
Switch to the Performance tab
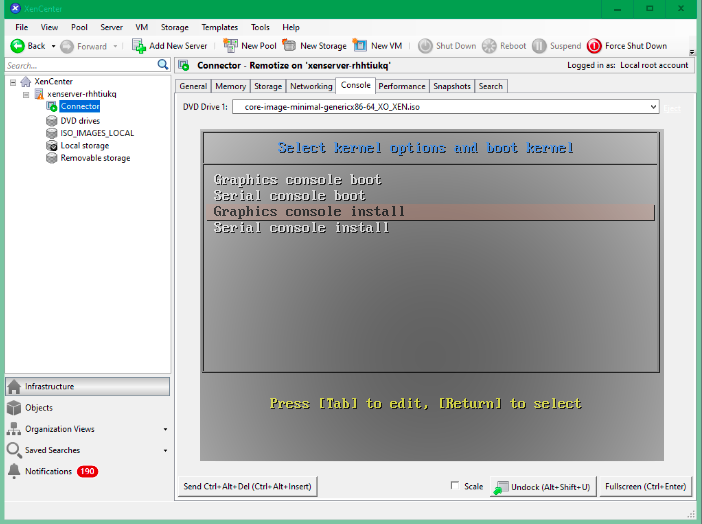[402, 86]
